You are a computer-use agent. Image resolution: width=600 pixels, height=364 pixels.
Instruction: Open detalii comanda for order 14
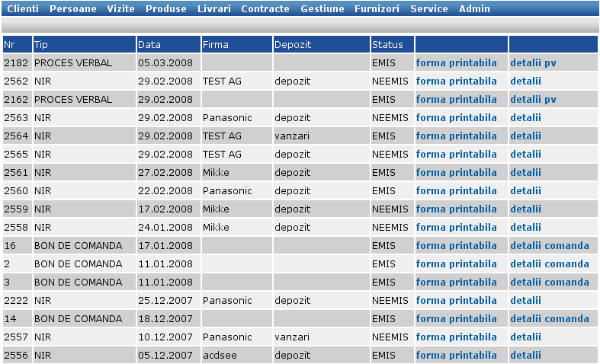[x=550, y=318]
